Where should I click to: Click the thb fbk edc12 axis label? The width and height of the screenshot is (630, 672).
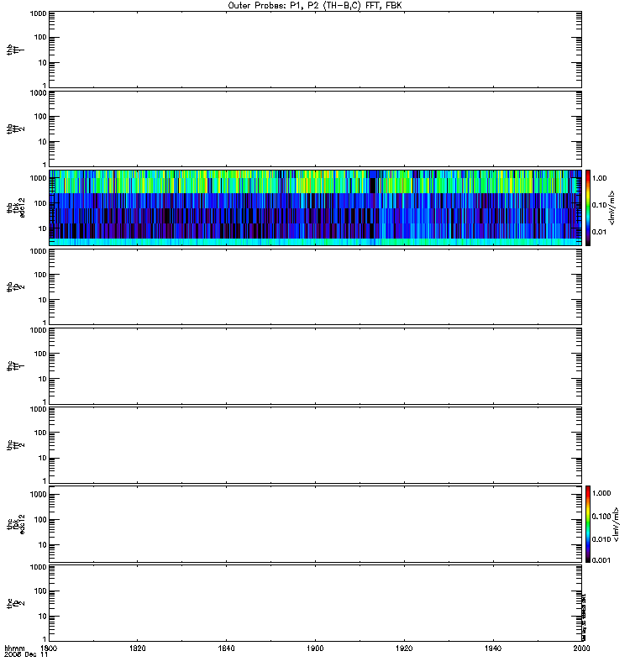pyautogui.click(x=16, y=207)
